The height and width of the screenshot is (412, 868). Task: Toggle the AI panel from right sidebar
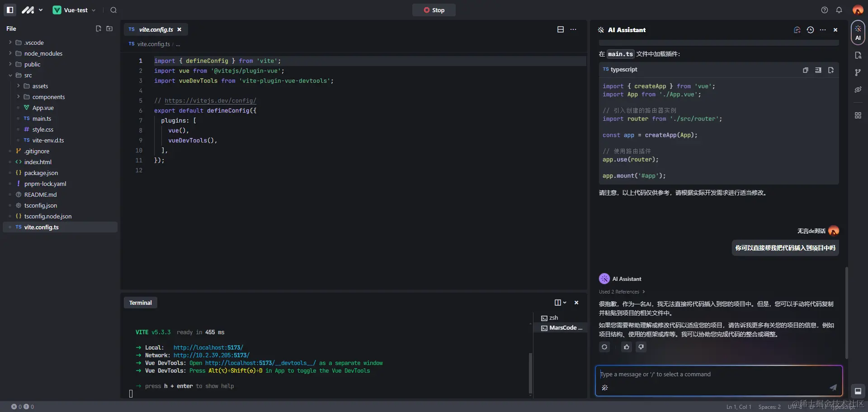click(x=858, y=33)
